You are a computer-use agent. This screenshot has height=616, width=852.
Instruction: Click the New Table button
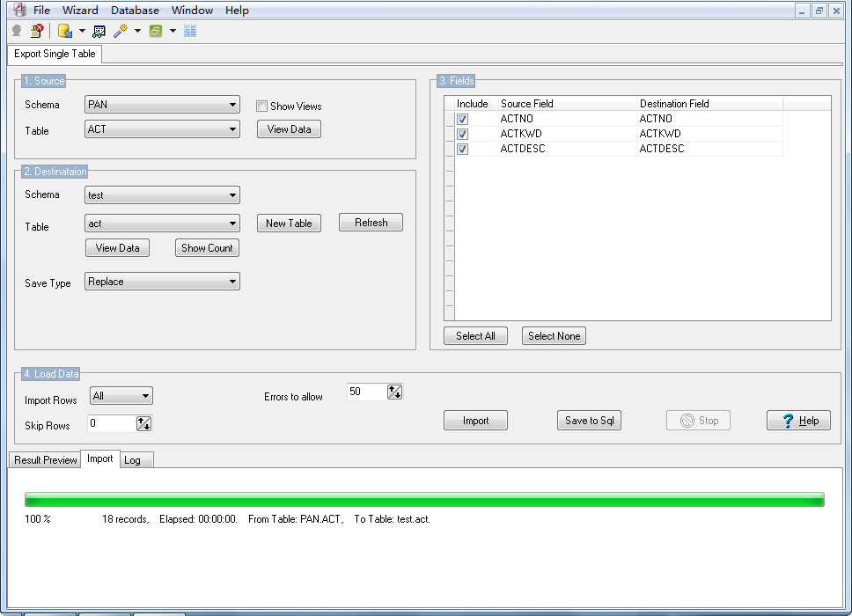(x=289, y=224)
